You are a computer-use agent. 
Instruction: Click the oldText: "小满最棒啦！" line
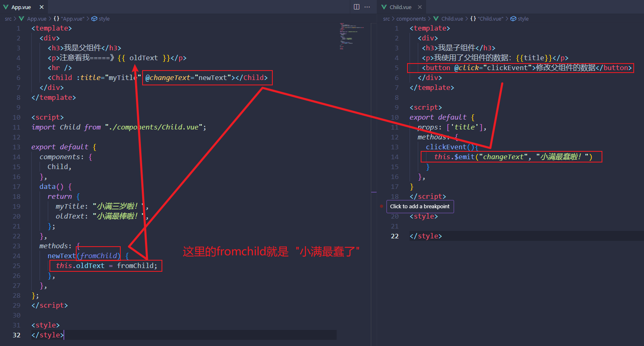pyautogui.click(x=102, y=216)
